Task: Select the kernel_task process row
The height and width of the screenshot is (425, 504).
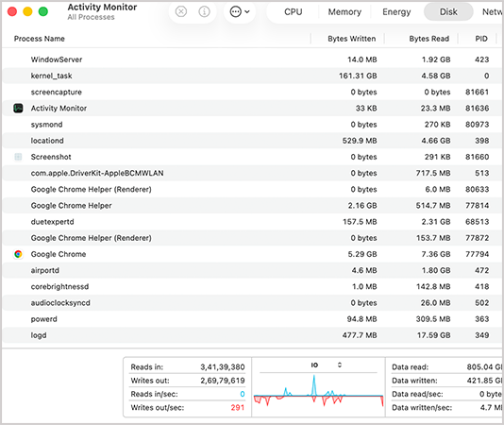Action: pos(252,76)
